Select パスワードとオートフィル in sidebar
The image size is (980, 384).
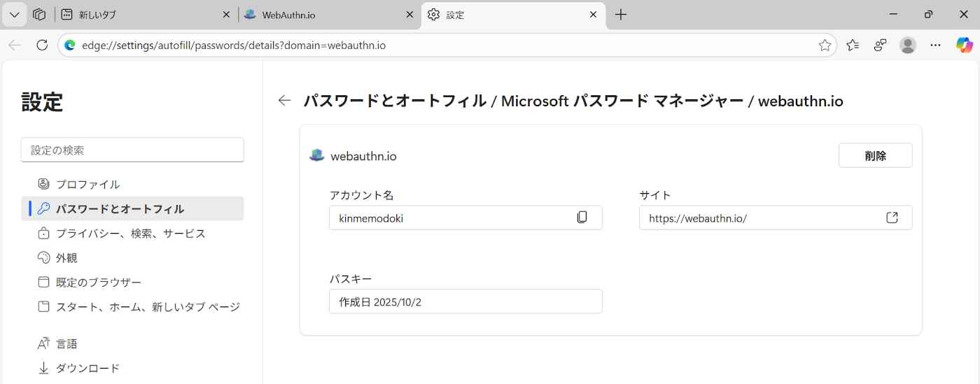pyautogui.click(x=132, y=208)
